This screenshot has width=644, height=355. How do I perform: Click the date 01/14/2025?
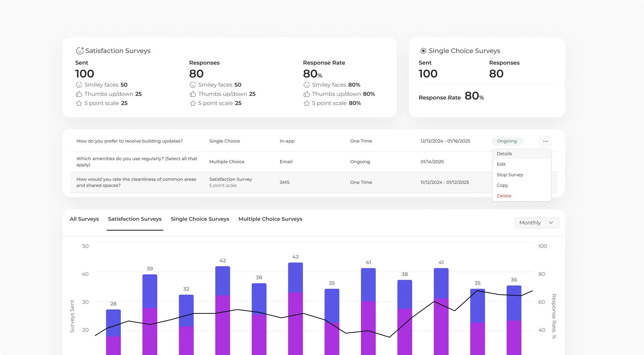pos(432,162)
